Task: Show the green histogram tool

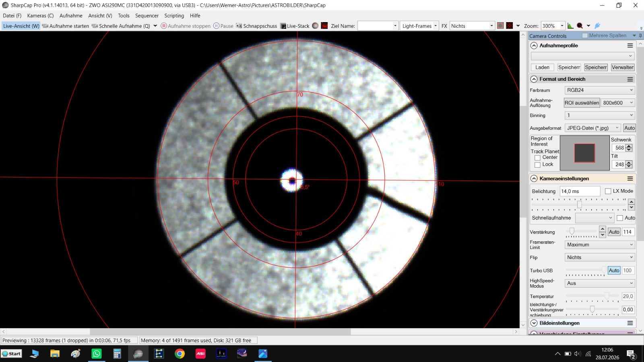Action: point(570,26)
